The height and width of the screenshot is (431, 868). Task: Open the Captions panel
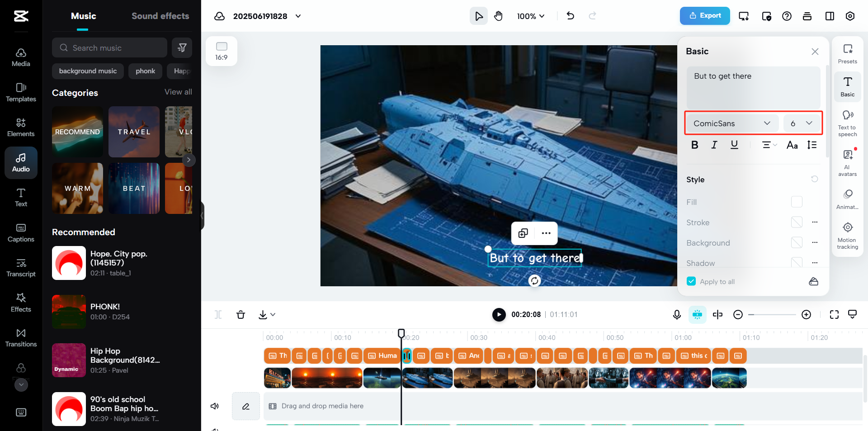[21, 233]
